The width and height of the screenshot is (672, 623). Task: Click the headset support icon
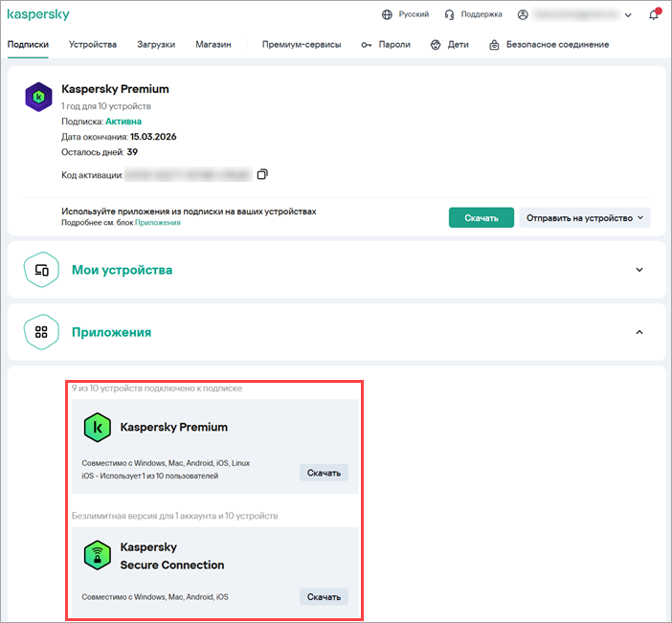449,14
